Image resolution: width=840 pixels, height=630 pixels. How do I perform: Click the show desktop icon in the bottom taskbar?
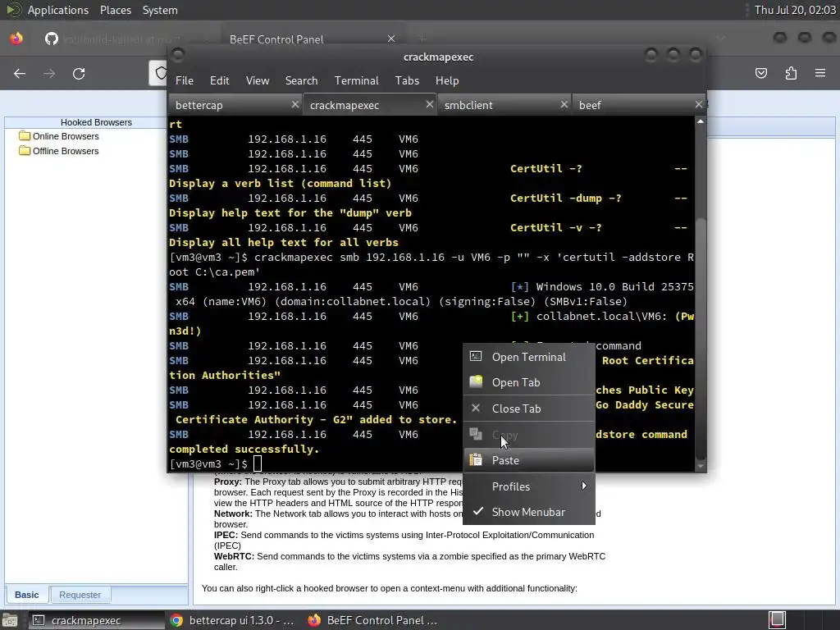pyautogui.click(x=10, y=620)
